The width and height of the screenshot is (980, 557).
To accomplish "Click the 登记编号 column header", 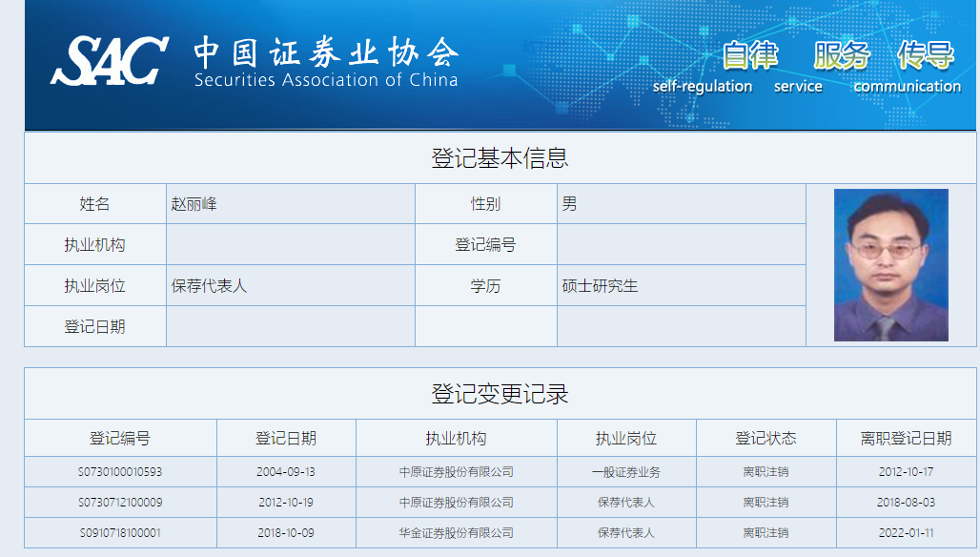I will click(120, 438).
